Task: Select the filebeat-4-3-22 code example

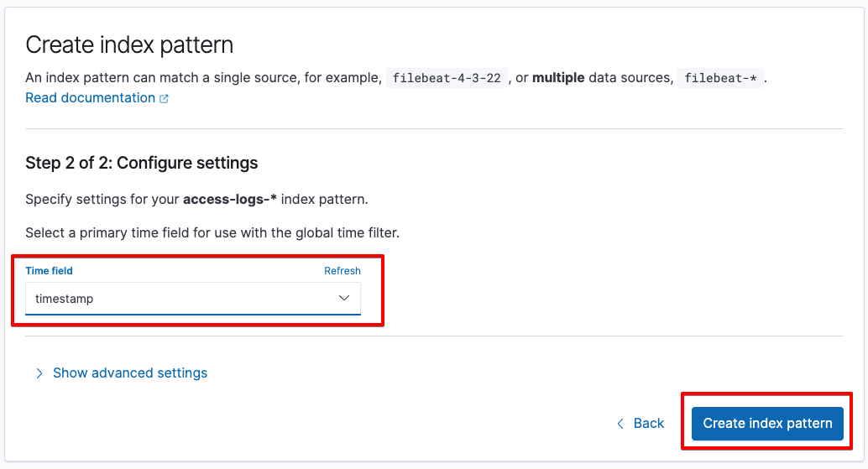Action: tap(447, 78)
